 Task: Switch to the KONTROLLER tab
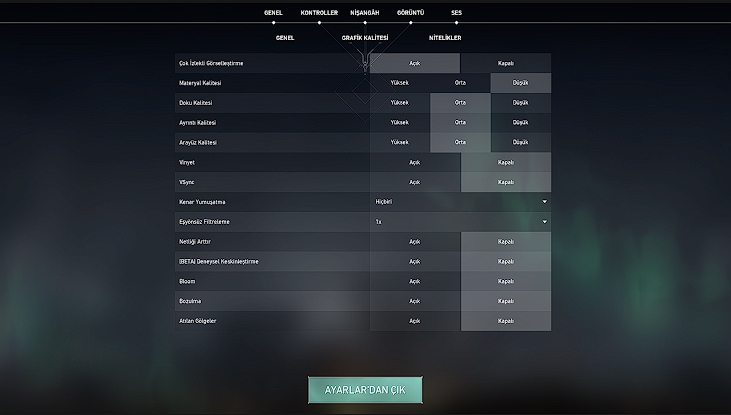(x=319, y=13)
